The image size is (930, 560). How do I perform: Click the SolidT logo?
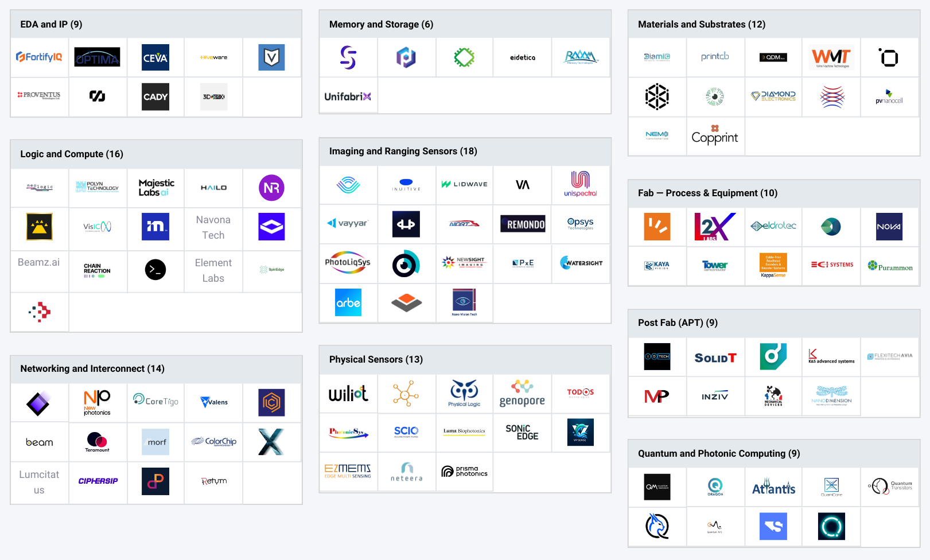point(715,357)
